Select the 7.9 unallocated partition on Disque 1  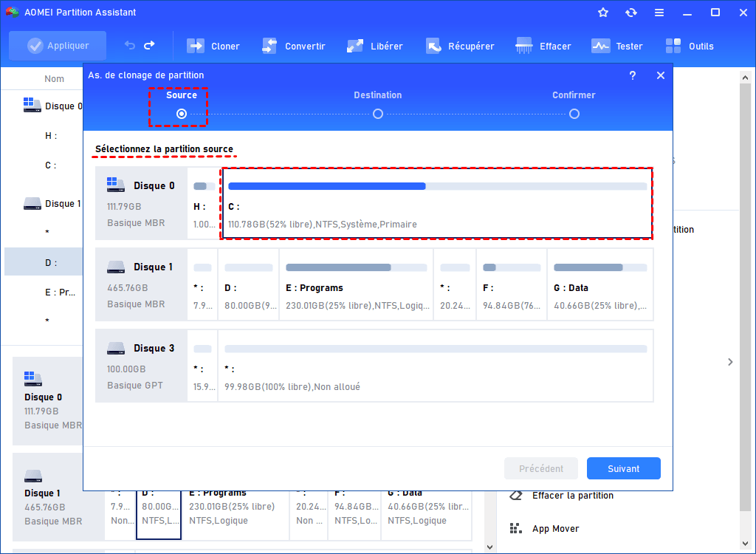203,284
